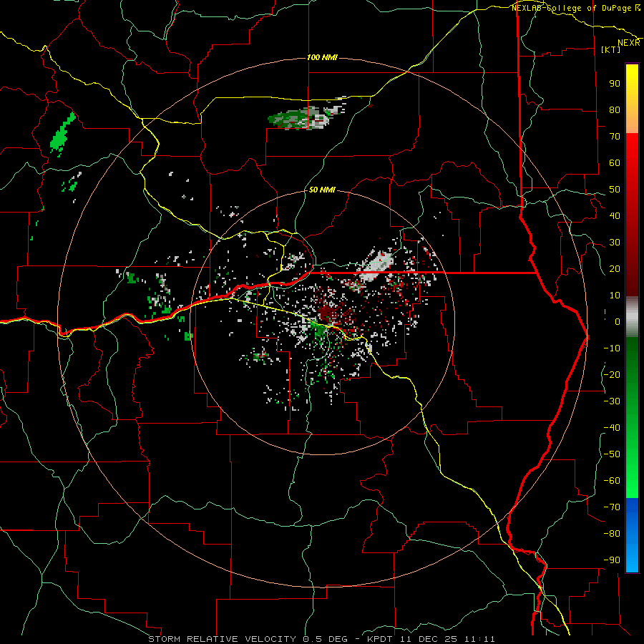Click the -10 value on the velocity scale
The height and width of the screenshot is (644, 644).
tap(612, 348)
